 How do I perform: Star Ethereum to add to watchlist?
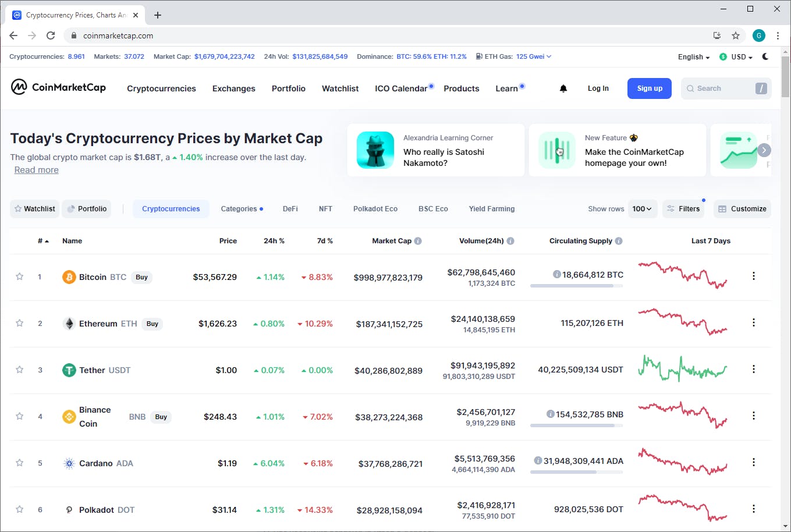pyautogui.click(x=20, y=323)
